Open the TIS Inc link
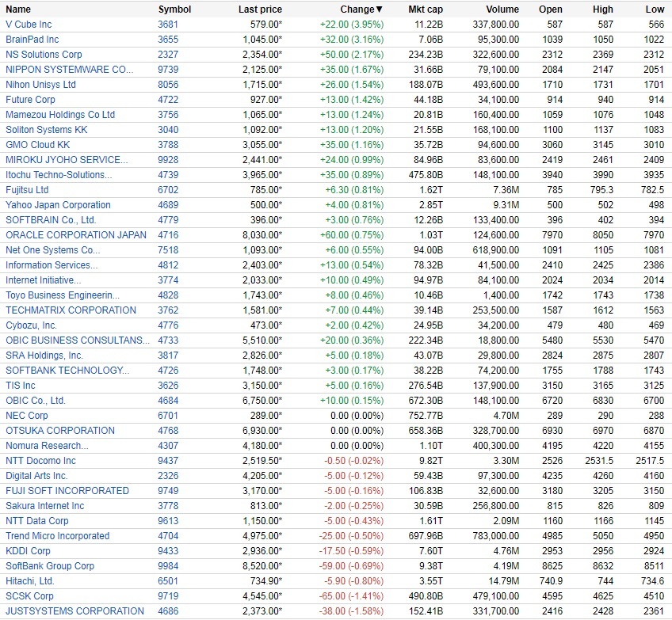This screenshot has width=672, height=620. point(20,386)
